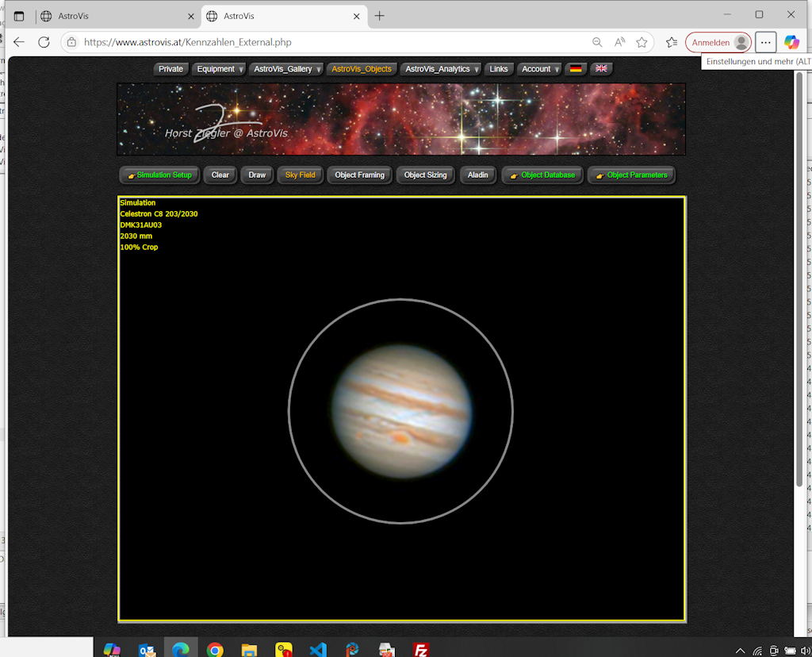Open the Copilot icon in Edge

(791, 42)
